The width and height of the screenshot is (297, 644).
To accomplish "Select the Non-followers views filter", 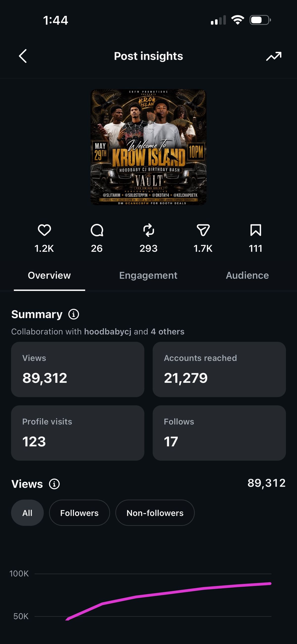I will pyautogui.click(x=155, y=513).
